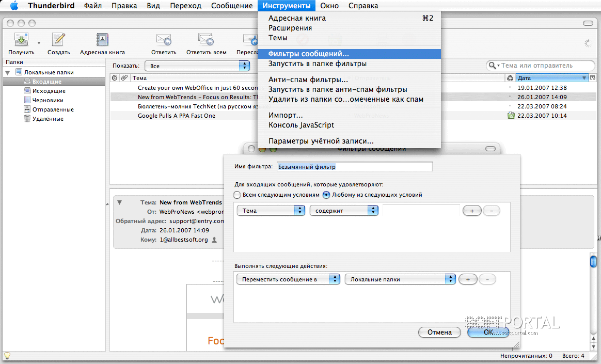This screenshot has width=601, height=364.
Task: Open the Вид menu
Action: 153,6
